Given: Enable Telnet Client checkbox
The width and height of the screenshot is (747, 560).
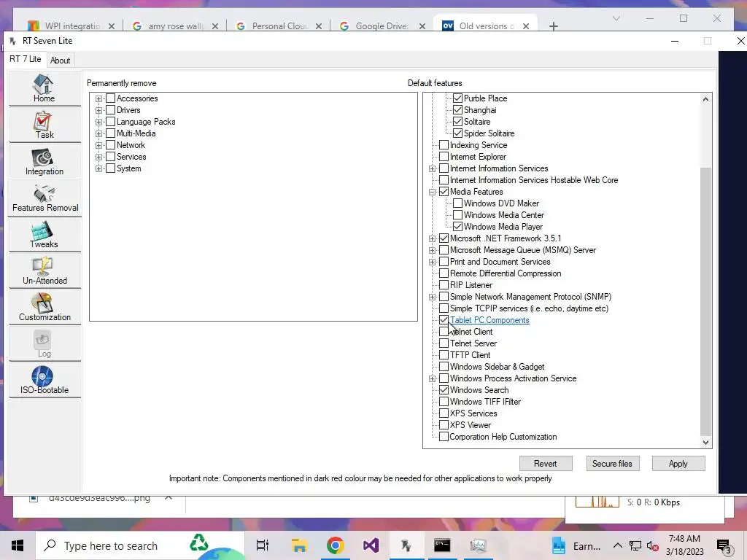Looking at the screenshot, I should [x=444, y=332].
